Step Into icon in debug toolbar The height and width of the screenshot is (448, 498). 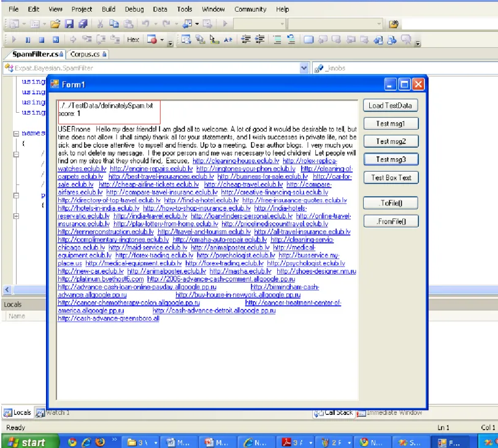(86, 40)
